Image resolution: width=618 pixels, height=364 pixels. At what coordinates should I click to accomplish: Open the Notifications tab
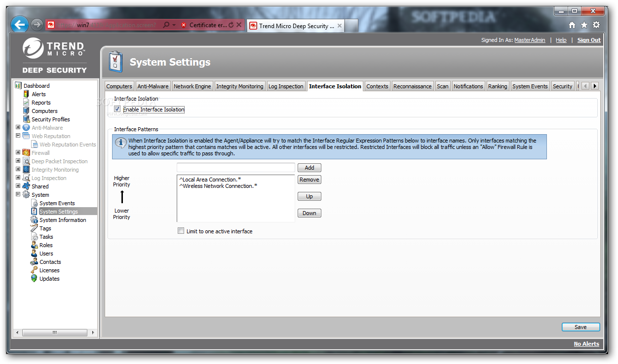point(468,86)
